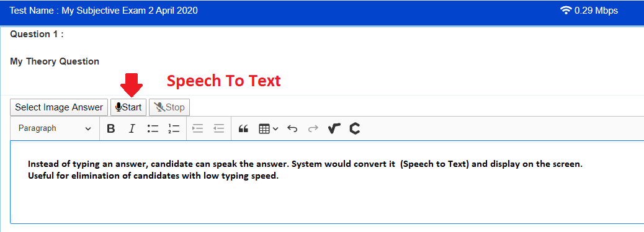
Task: Undo the last edit
Action: 292,129
